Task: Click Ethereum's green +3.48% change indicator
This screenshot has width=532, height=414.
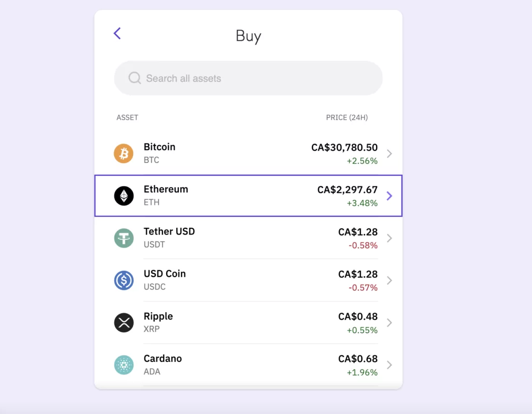Action: 362,203
